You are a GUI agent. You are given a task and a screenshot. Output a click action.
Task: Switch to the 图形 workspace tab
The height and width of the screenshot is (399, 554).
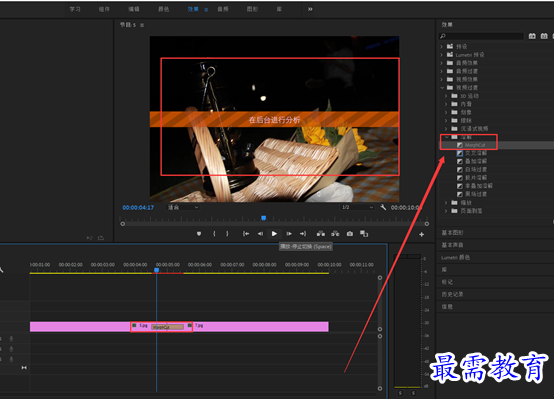[252, 9]
